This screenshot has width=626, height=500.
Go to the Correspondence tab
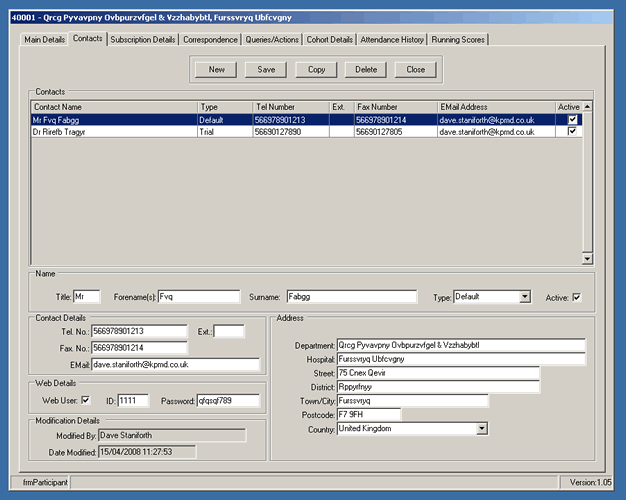pyautogui.click(x=210, y=40)
